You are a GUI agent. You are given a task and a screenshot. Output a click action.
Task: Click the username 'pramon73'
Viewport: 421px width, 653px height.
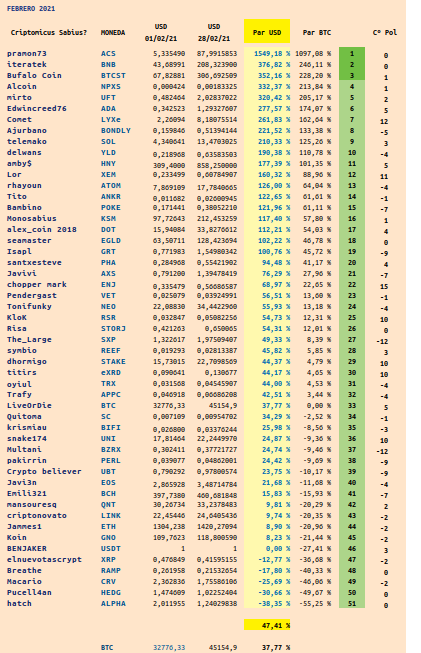pos(27,54)
